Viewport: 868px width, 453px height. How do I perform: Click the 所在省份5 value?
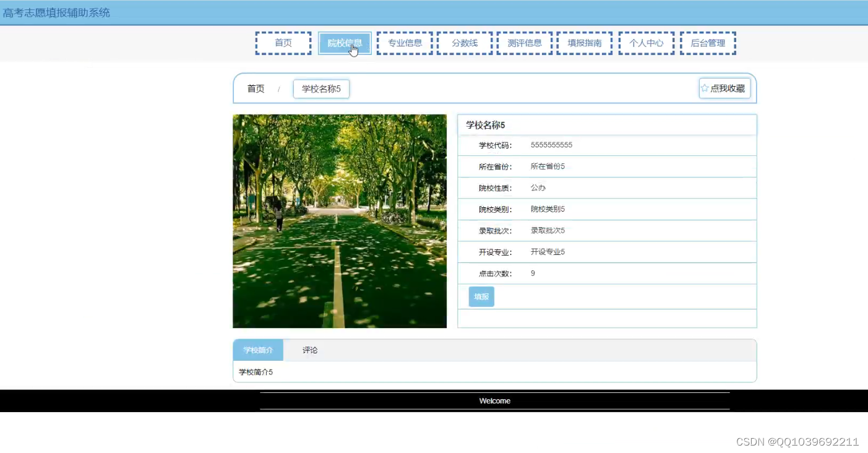pyautogui.click(x=548, y=166)
